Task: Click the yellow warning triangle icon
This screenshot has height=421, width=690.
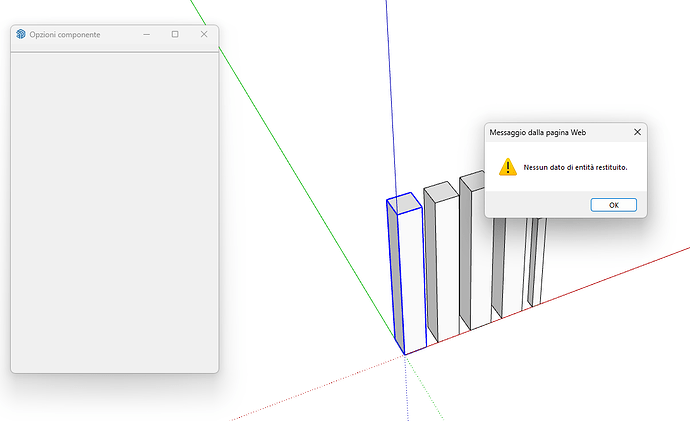Action: [508, 167]
